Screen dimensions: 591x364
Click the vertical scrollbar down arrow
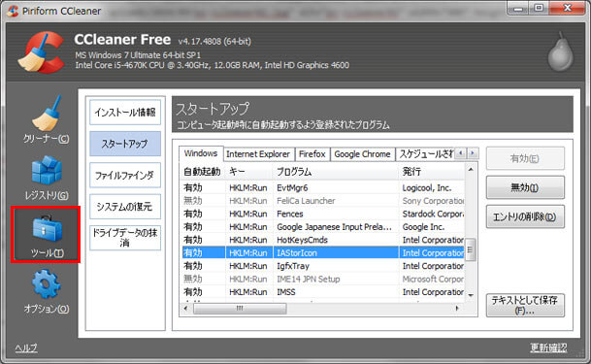[471, 296]
